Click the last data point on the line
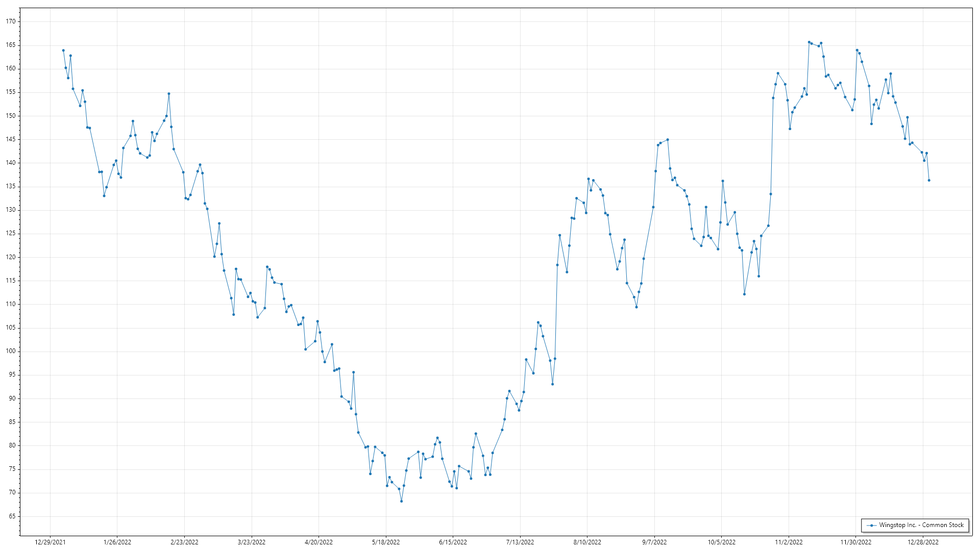980x551 pixels. point(929,180)
